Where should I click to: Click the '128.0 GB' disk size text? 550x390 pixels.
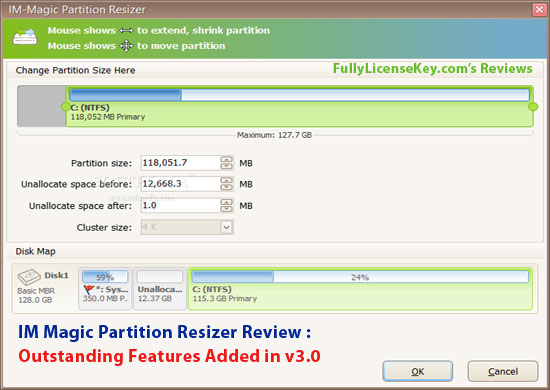coord(35,300)
